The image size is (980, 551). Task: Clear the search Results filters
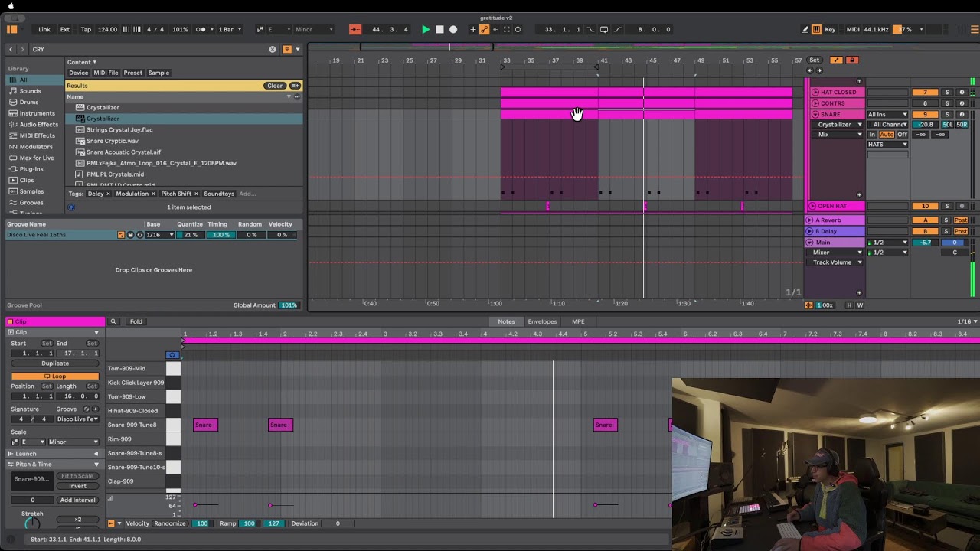click(x=275, y=86)
